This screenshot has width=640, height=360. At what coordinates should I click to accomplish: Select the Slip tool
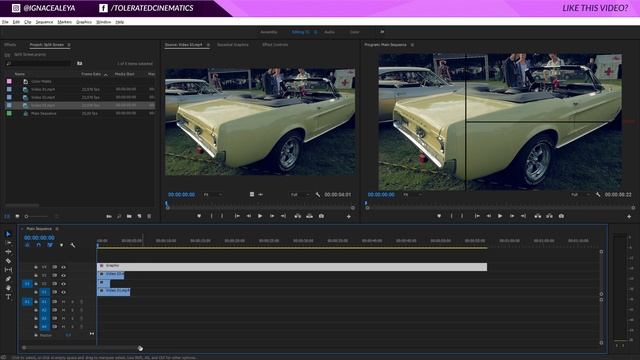point(8,270)
